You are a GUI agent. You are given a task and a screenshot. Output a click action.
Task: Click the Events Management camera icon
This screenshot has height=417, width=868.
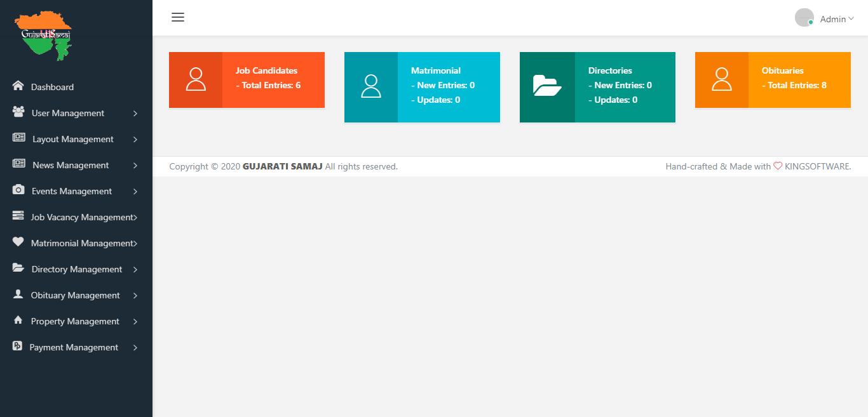[x=18, y=190]
